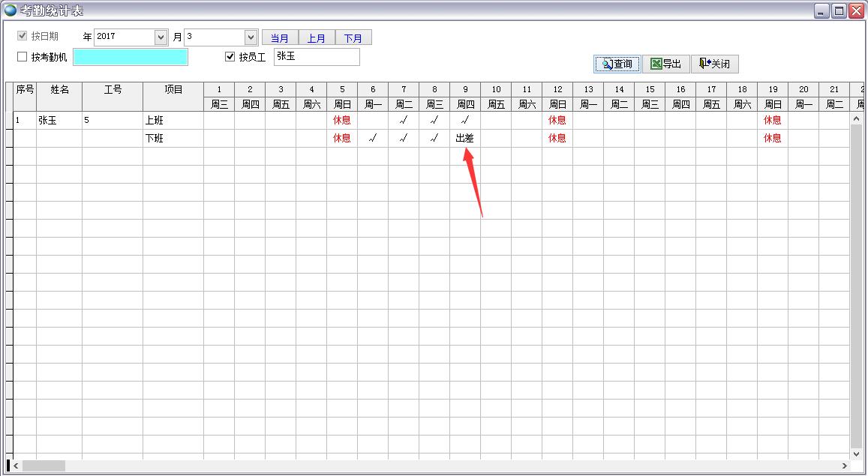This screenshot has height=476, width=868.
Task: Click the 当月 button
Action: click(x=279, y=37)
